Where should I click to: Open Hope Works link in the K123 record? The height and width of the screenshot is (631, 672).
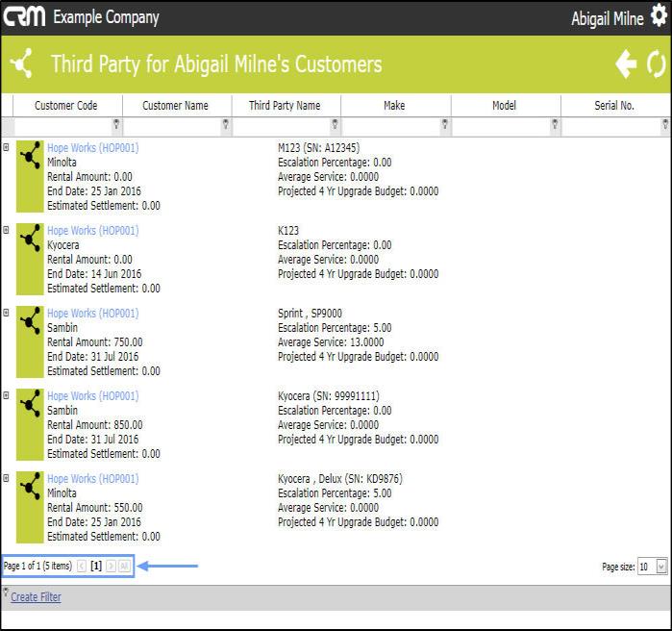pos(93,231)
